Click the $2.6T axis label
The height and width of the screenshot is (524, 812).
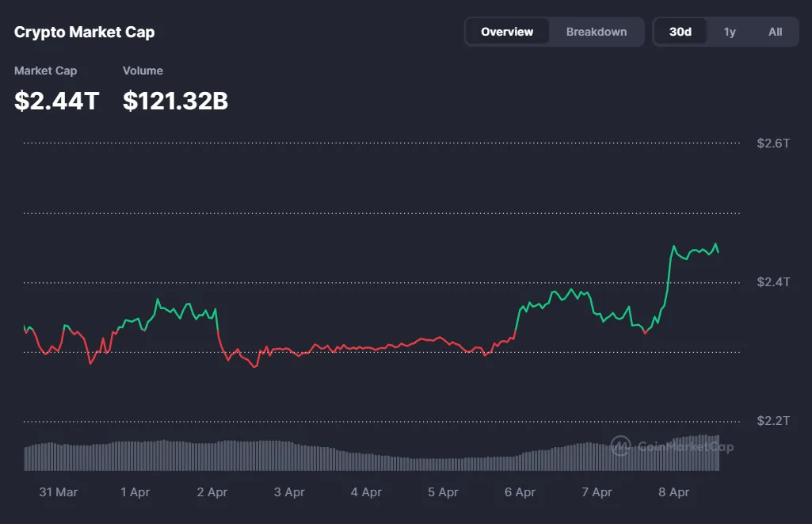pyautogui.click(x=772, y=143)
